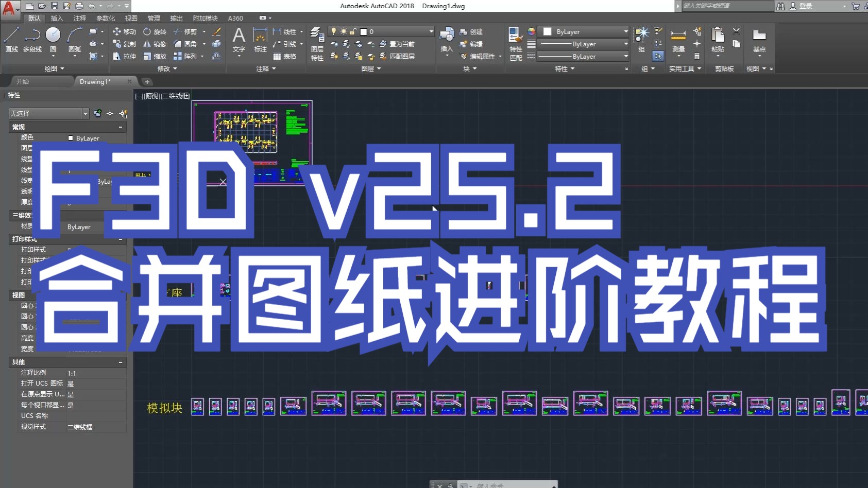Viewport: 868px width, 488px height.
Task: Toggle layer 0 freeze sun icon
Action: pyautogui.click(x=343, y=31)
